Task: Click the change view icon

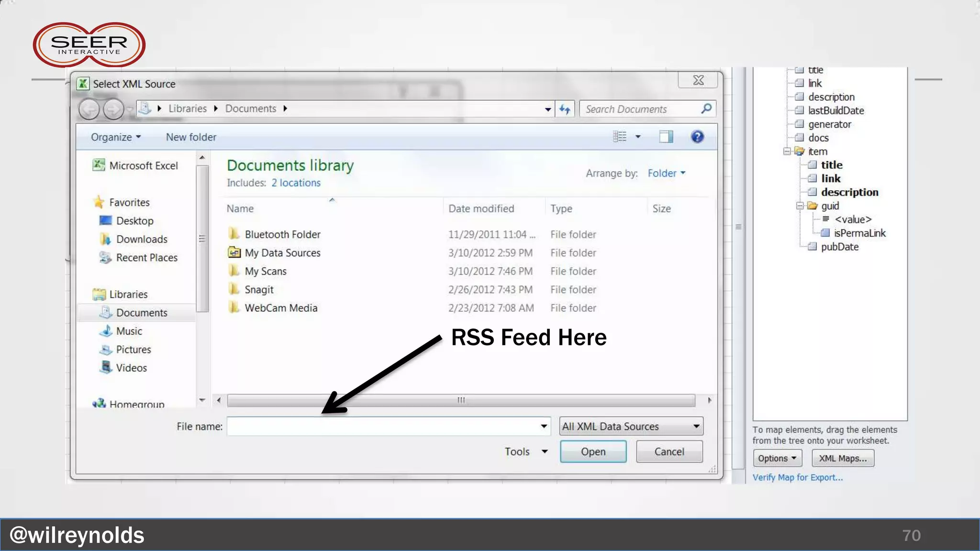Action: pyautogui.click(x=620, y=137)
